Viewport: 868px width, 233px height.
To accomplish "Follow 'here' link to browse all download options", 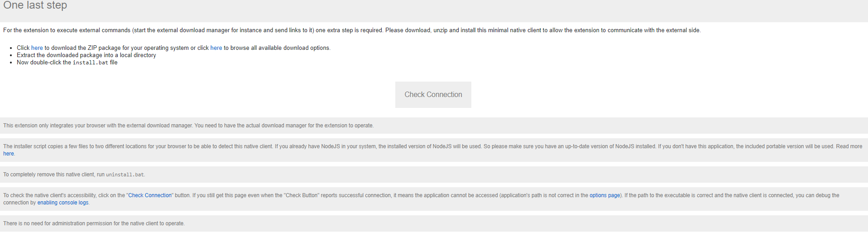I will click(x=216, y=48).
